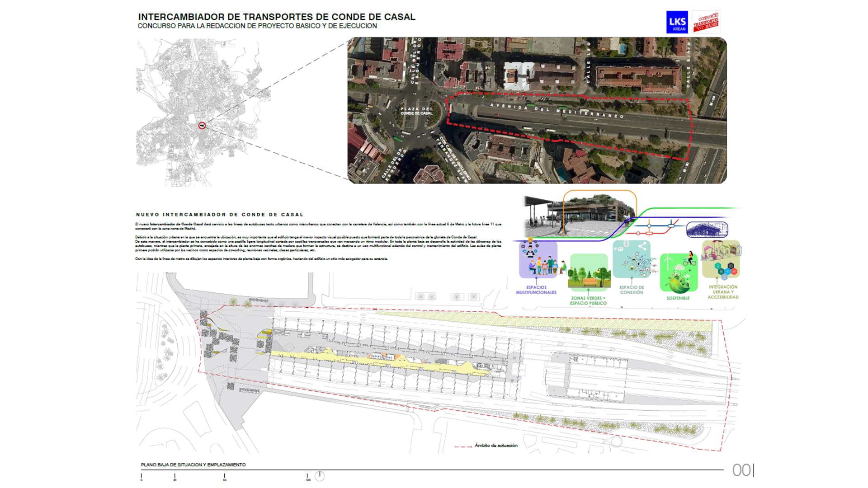Click the roundabout drawing in the site plan
This screenshot has height=488, width=868.
(166, 352)
